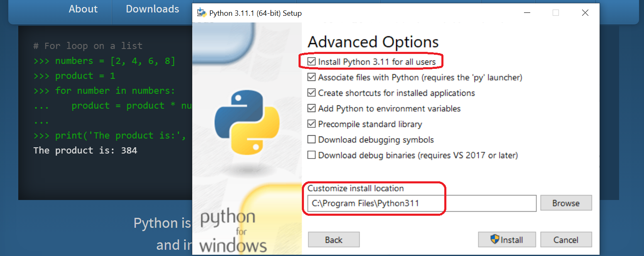Disable Create shortcuts for installed applications
The width and height of the screenshot is (644, 256).
[x=311, y=93]
